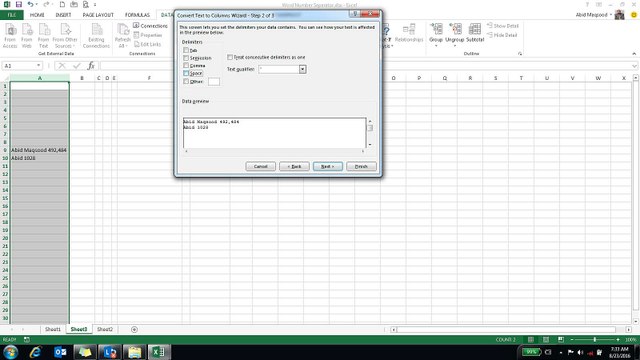Open Sticky Notes from taskbar
This screenshot has width=640, height=360.
85,352
